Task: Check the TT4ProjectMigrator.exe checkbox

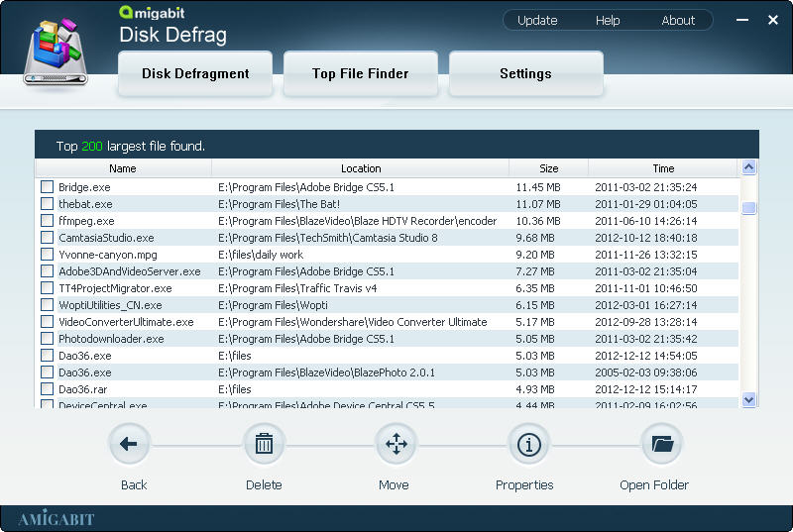Action: [x=47, y=288]
